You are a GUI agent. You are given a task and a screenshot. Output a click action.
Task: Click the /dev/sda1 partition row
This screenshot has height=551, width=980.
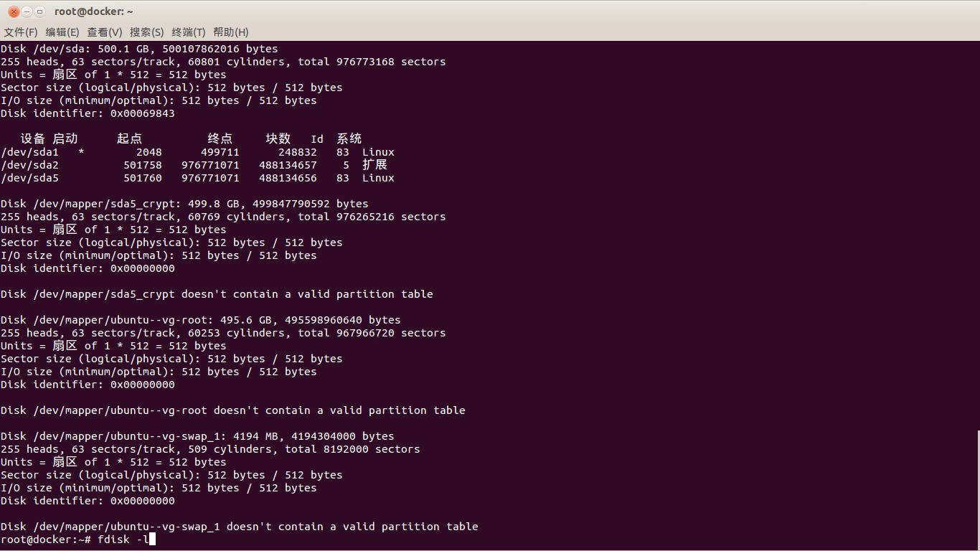197,152
